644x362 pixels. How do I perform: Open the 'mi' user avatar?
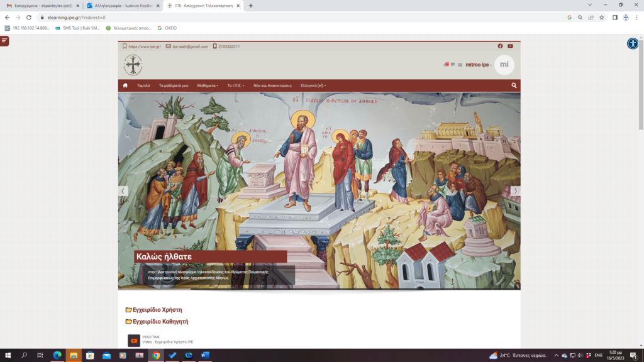pos(504,65)
